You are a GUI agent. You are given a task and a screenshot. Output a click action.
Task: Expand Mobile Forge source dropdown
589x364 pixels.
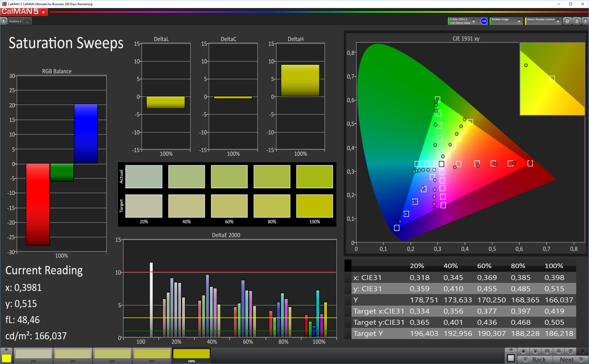point(519,21)
